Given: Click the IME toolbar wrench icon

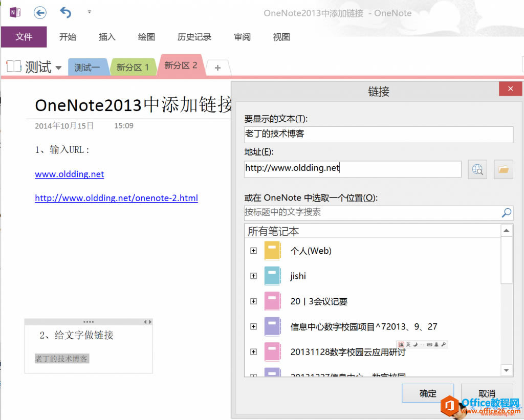Looking at the screenshot, I should click(x=444, y=344).
